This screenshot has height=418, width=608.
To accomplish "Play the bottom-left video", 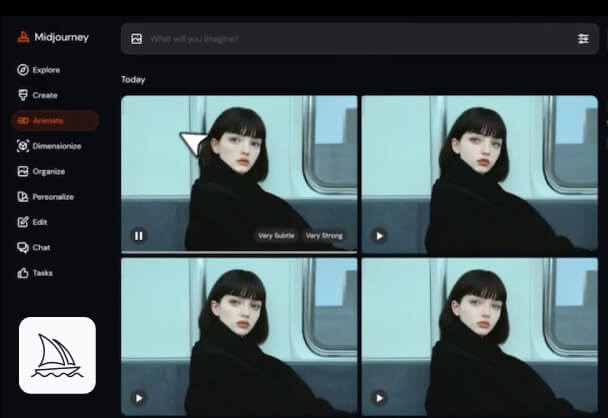I will click(139, 398).
